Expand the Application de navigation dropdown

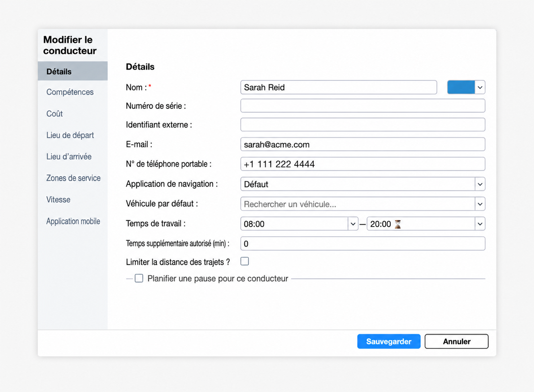(x=480, y=184)
